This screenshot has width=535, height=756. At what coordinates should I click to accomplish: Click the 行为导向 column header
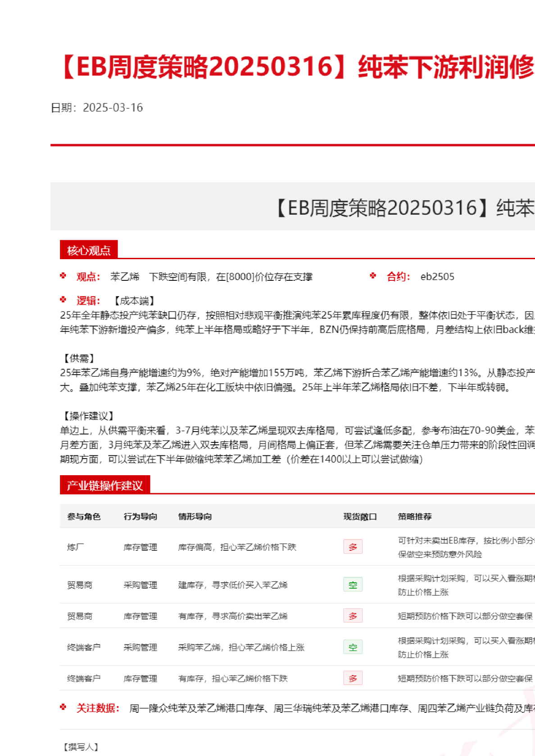click(x=141, y=517)
